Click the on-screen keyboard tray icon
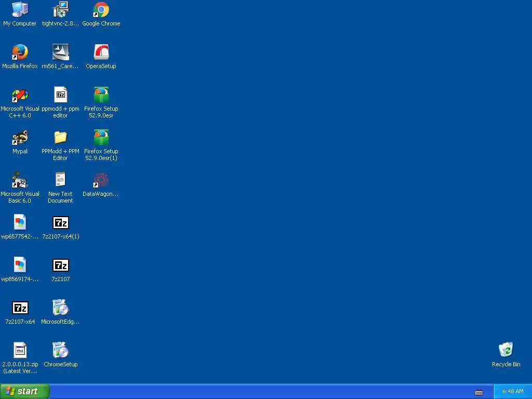 [479, 392]
